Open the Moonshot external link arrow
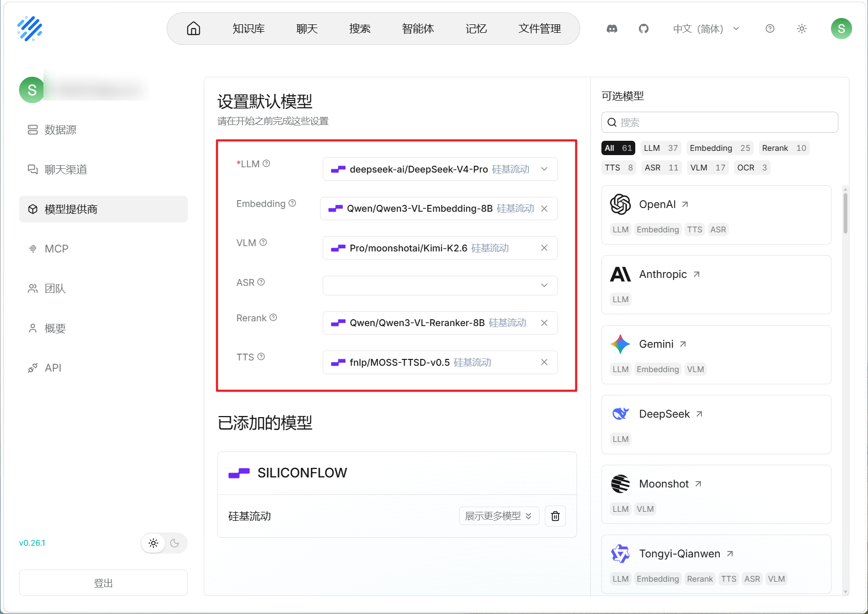The image size is (868, 614). tap(698, 484)
